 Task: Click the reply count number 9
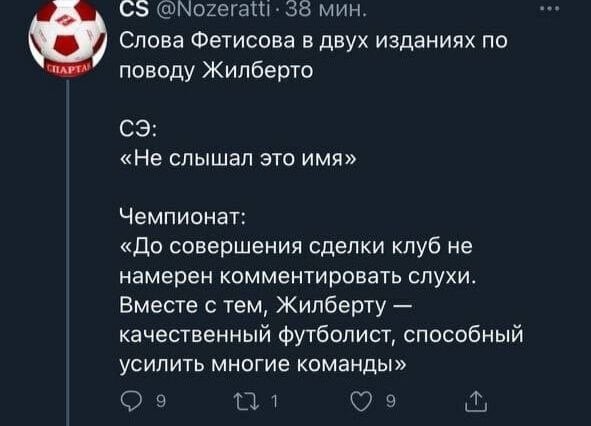click(x=161, y=402)
